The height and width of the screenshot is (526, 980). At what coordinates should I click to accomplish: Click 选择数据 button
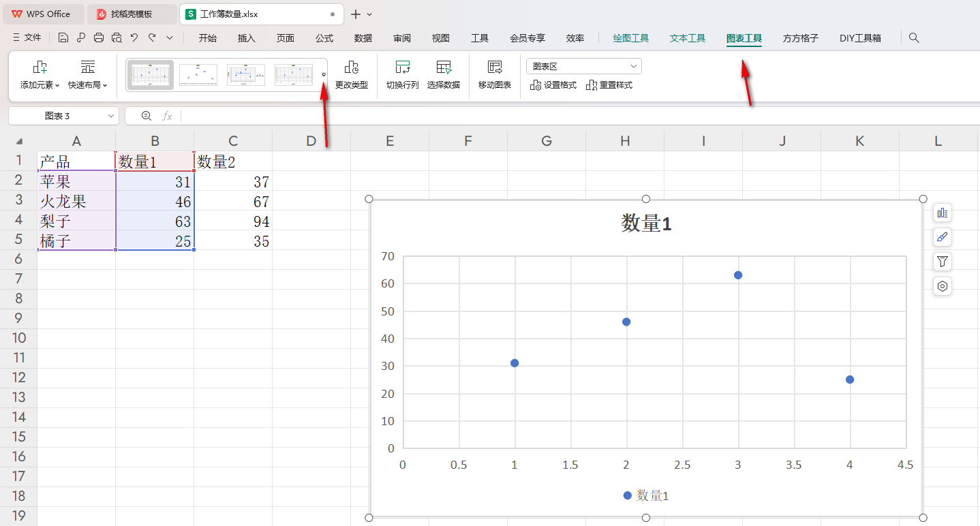[x=444, y=75]
